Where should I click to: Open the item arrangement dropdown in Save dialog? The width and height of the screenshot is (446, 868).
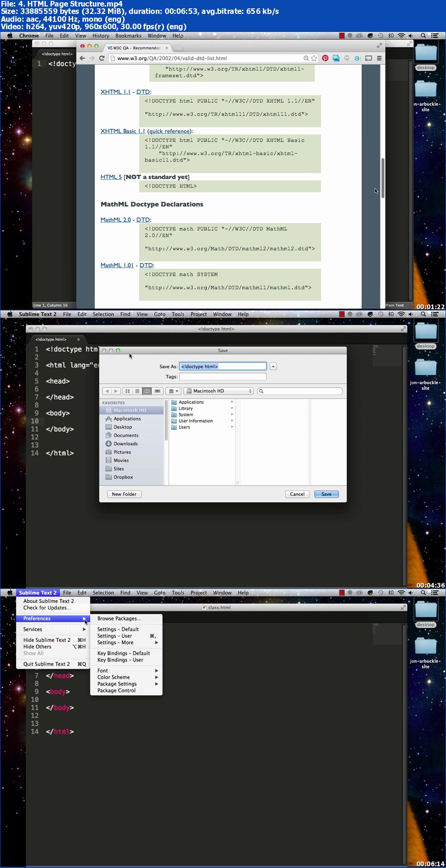click(x=172, y=391)
